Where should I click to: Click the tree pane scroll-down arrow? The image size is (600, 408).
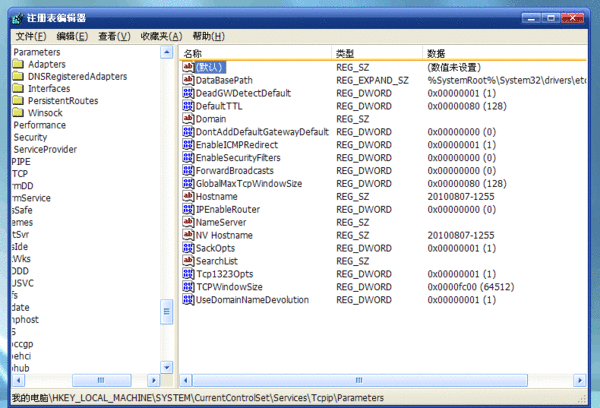point(167,367)
